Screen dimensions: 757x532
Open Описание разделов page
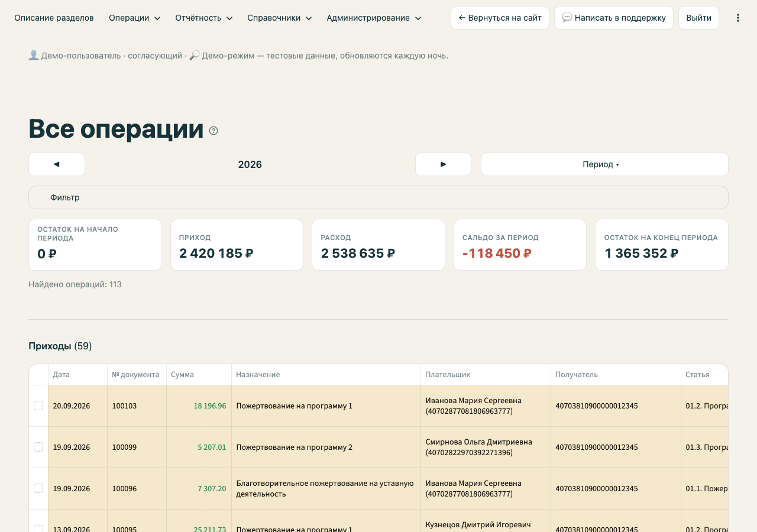[x=54, y=18]
